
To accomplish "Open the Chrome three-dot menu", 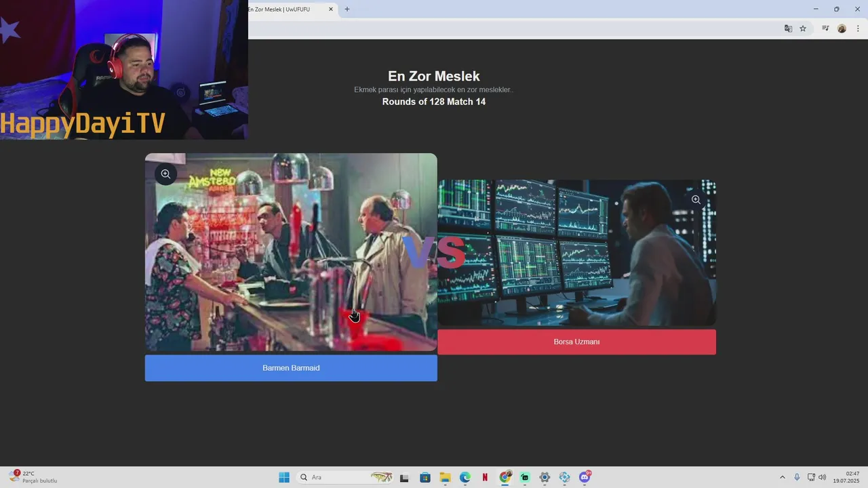I will tap(858, 28).
